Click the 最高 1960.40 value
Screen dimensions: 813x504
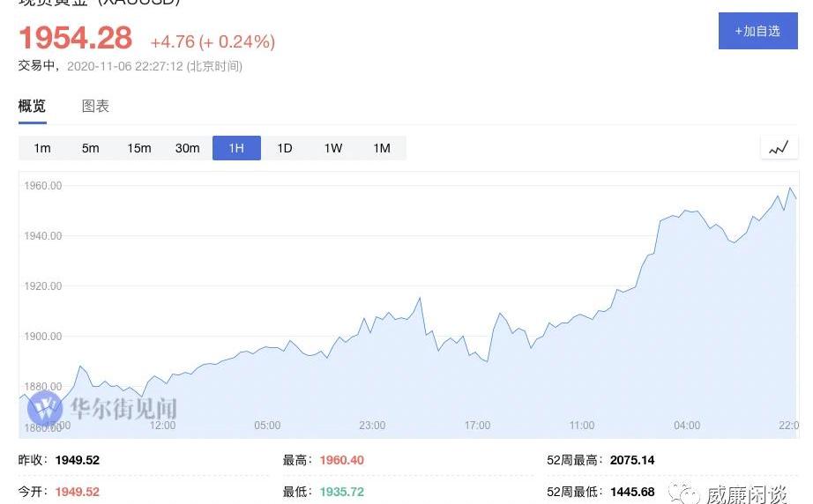[x=341, y=460]
